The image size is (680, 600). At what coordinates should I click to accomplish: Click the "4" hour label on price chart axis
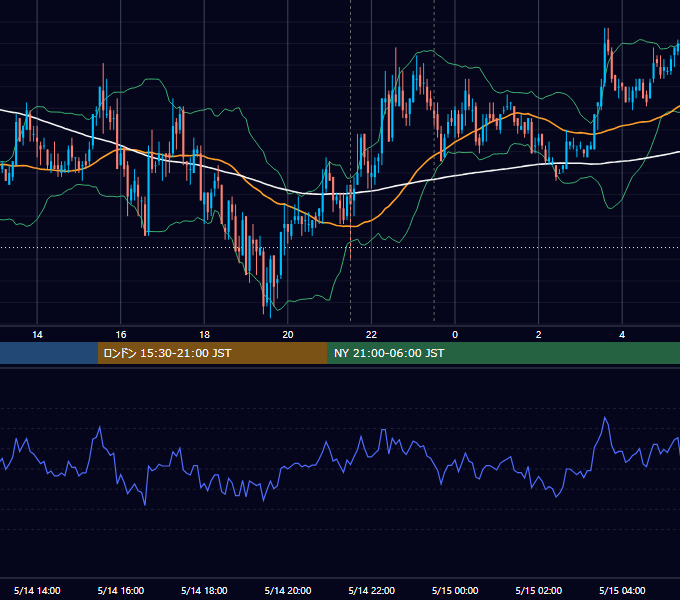tap(622, 334)
